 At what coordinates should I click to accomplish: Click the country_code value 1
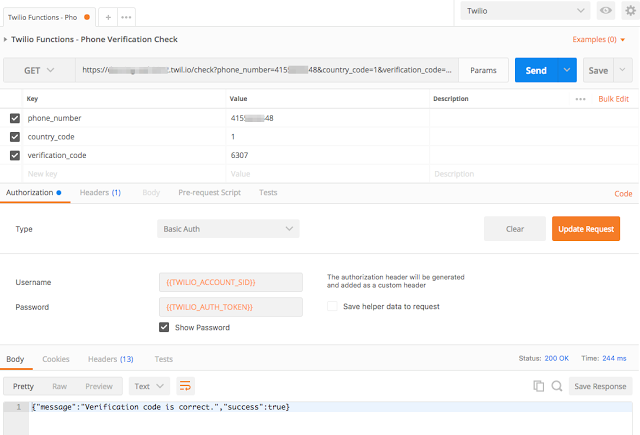pos(233,137)
